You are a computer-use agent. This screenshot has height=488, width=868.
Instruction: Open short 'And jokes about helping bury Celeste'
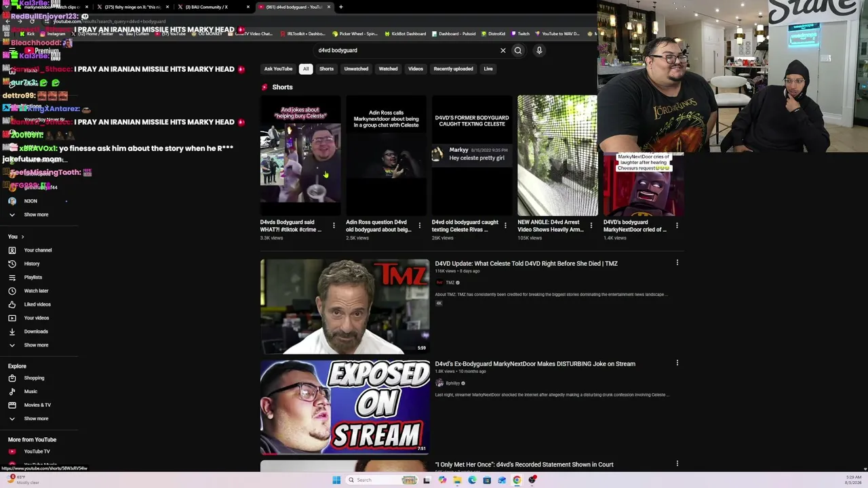[300, 155]
